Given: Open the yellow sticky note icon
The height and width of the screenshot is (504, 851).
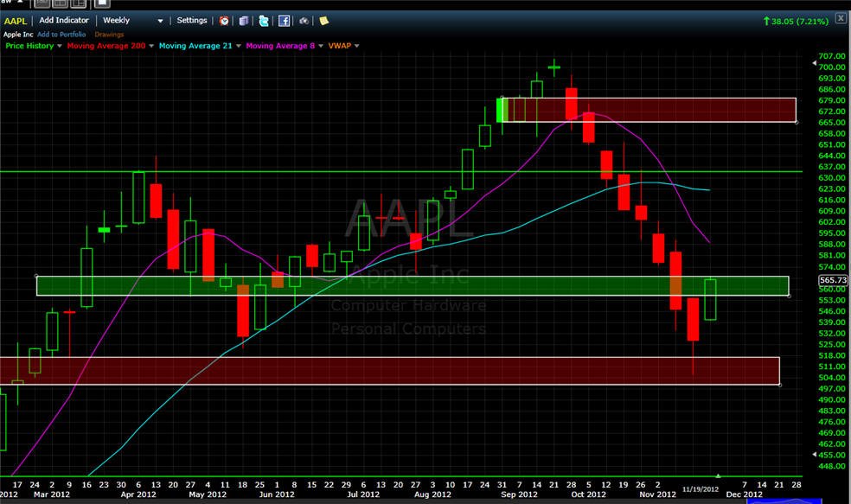Looking at the screenshot, I should pos(324,21).
